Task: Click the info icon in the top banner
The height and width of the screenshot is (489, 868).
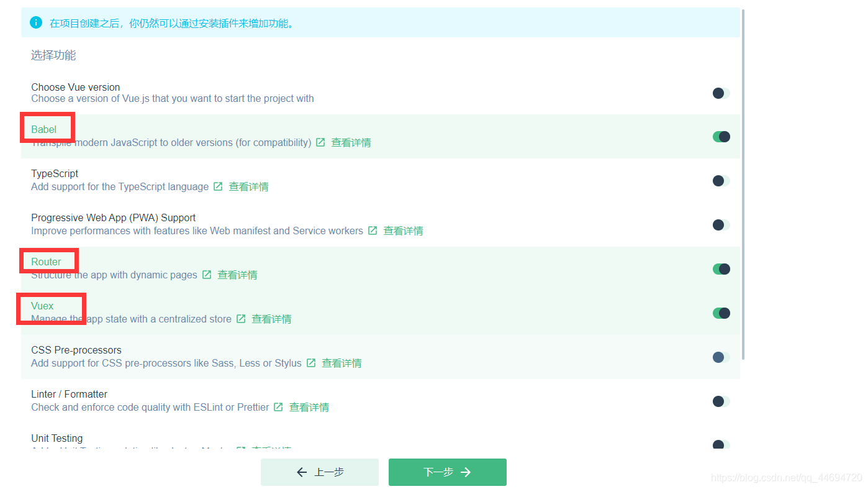Action: coord(35,22)
